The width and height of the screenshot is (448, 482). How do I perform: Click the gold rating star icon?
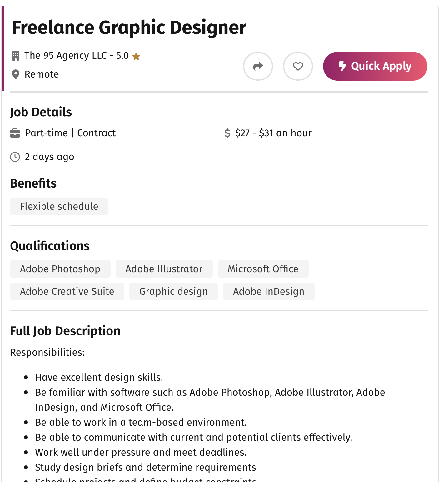tap(136, 56)
